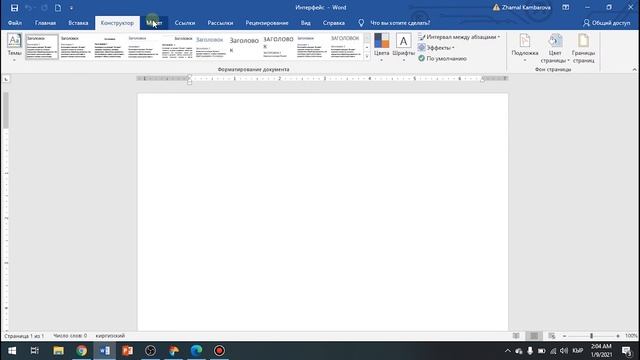Open the Справка tab
Image resolution: width=640 pixels, height=360 pixels.
[333, 23]
